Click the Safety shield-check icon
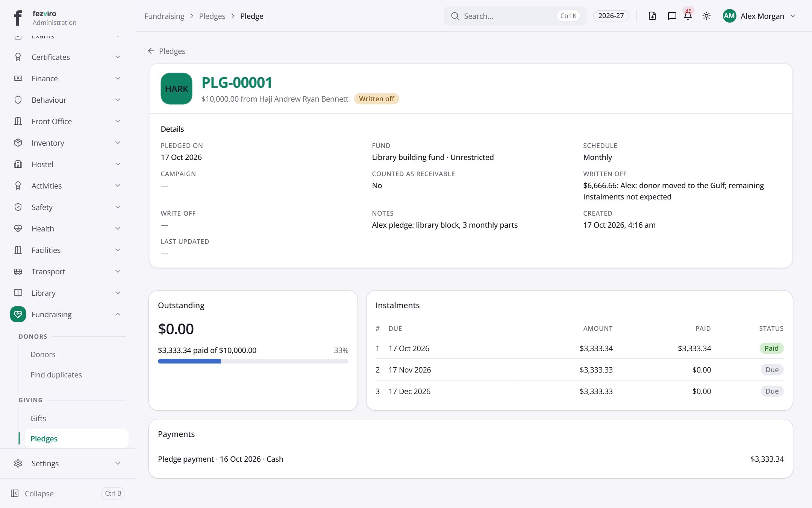The height and width of the screenshot is (508, 812). point(18,207)
